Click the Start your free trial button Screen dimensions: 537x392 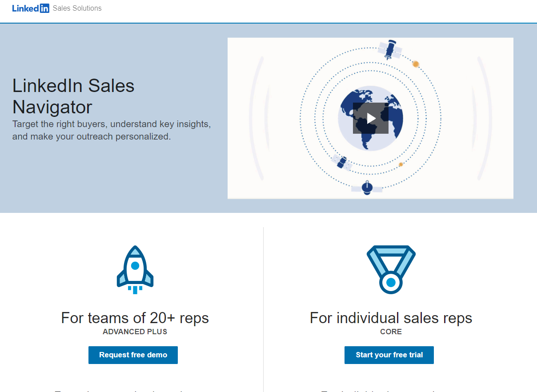[389, 355]
